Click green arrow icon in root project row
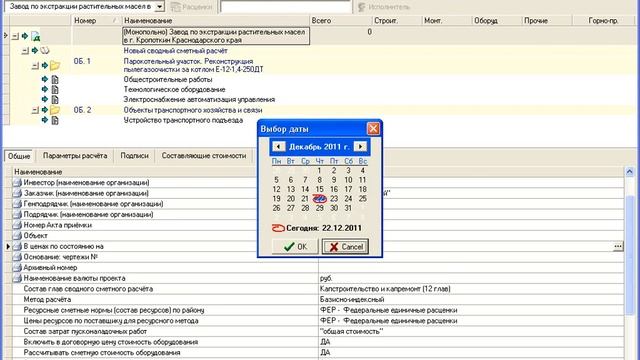The image size is (640, 360). pos(25,36)
